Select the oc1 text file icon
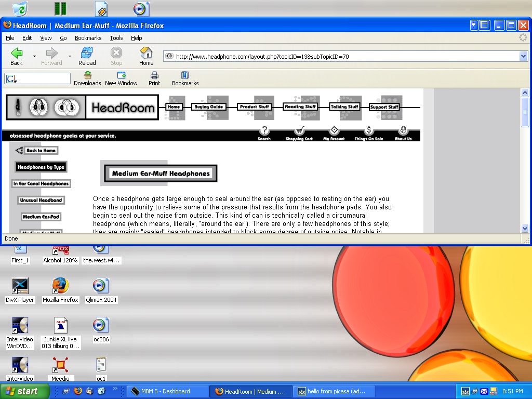 point(101,369)
